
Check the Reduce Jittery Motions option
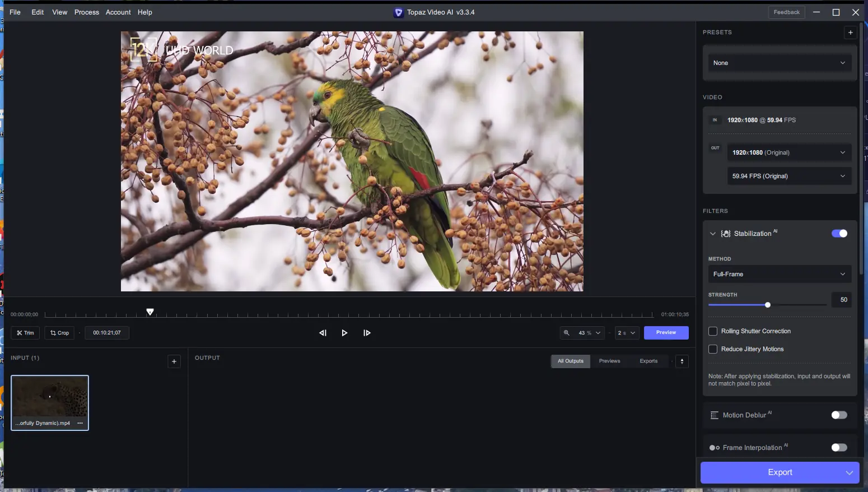[713, 349]
